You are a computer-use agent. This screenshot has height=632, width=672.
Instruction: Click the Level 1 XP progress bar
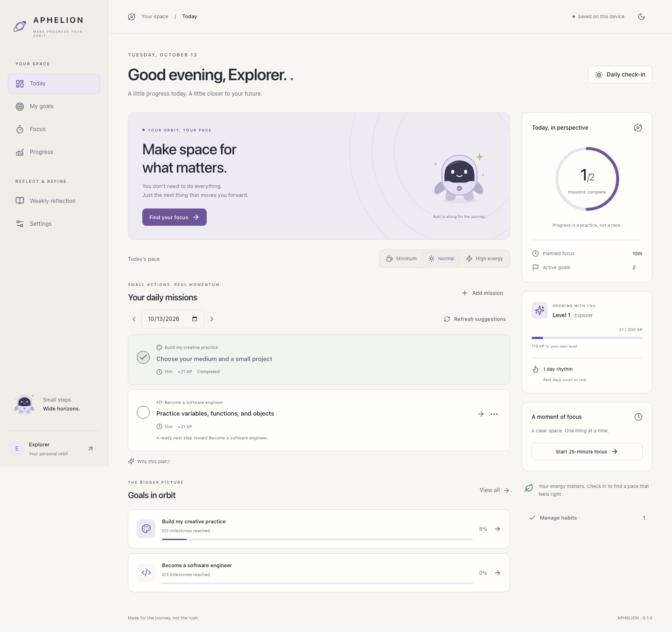pyautogui.click(x=587, y=338)
